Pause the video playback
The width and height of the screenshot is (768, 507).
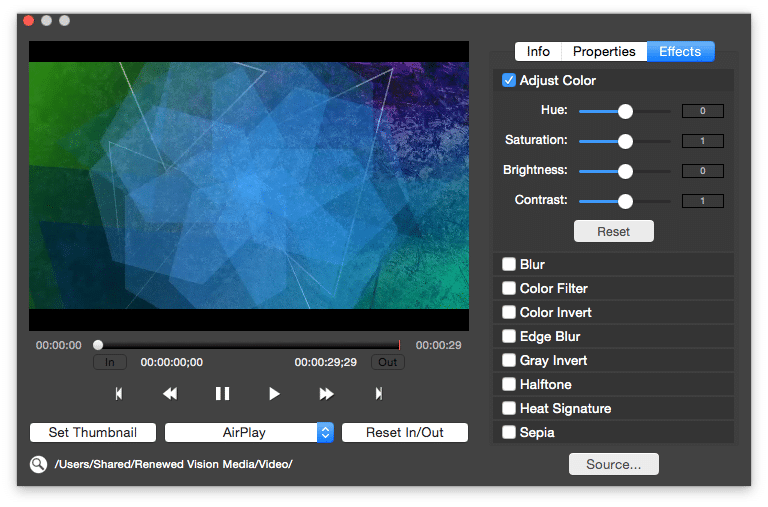(222, 394)
